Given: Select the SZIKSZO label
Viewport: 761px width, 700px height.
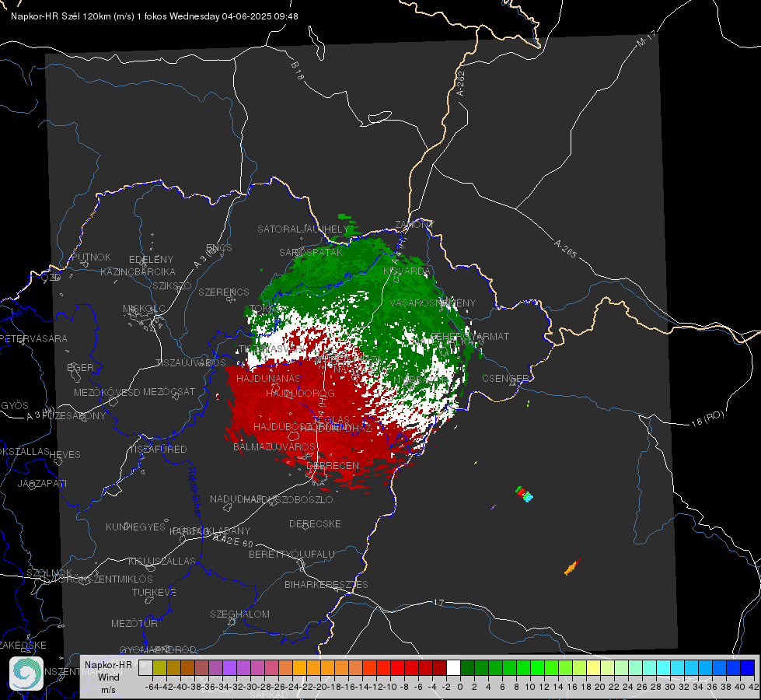Looking at the screenshot, I should tap(172, 286).
